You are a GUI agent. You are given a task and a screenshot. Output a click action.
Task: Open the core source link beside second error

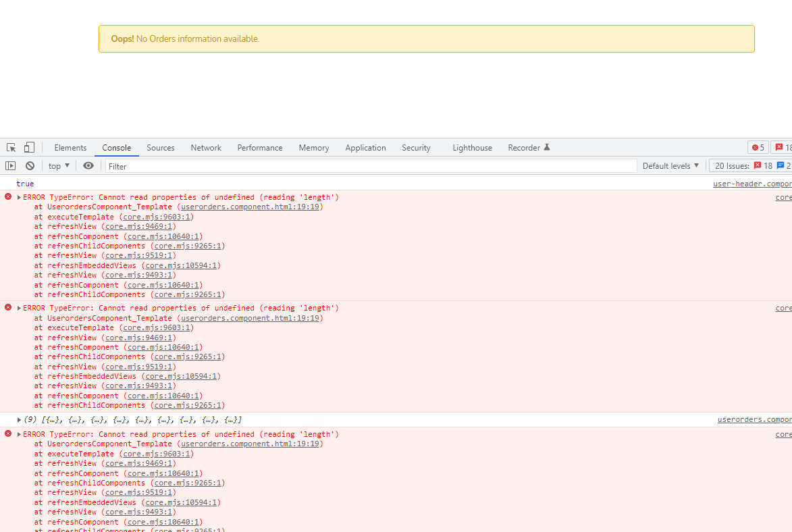click(783, 308)
